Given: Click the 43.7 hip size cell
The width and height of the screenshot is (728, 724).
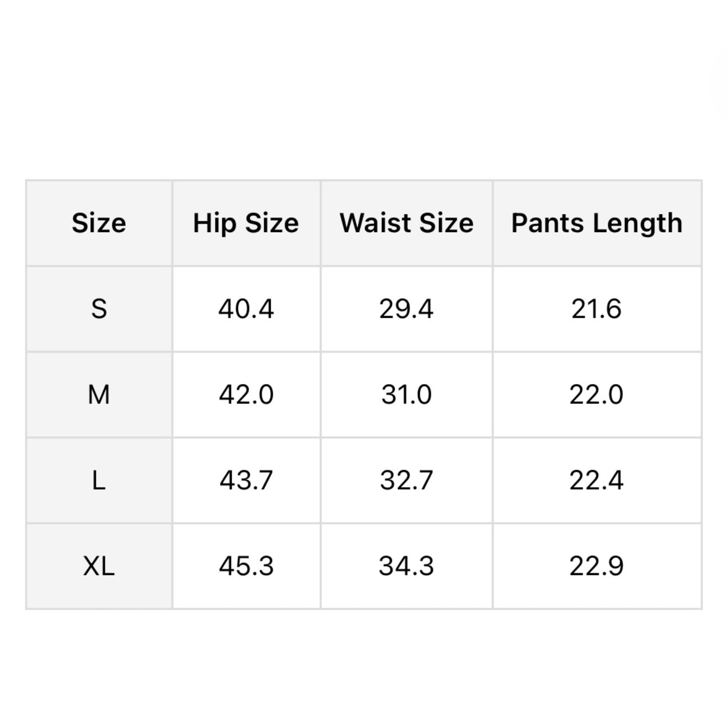Looking at the screenshot, I should [x=246, y=480].
